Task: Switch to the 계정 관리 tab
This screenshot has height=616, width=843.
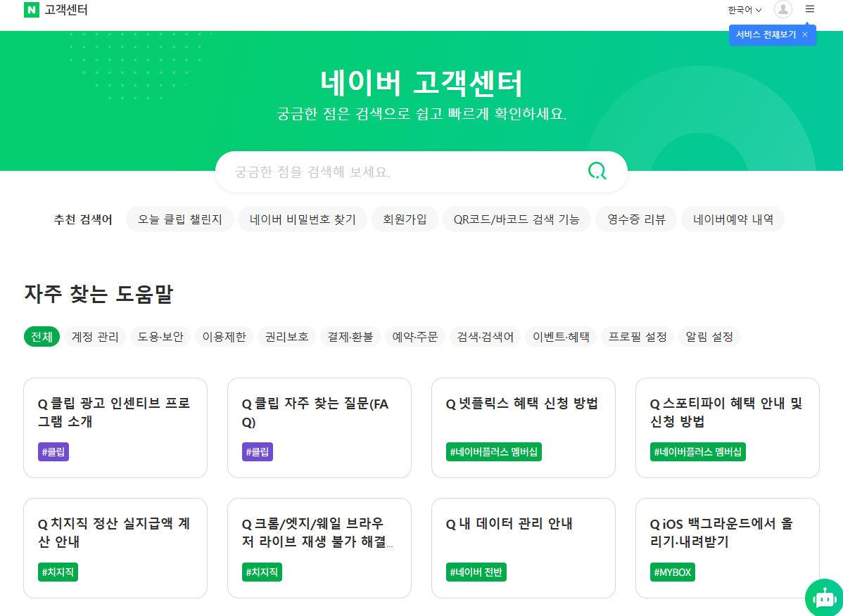Action: point(95,337)
